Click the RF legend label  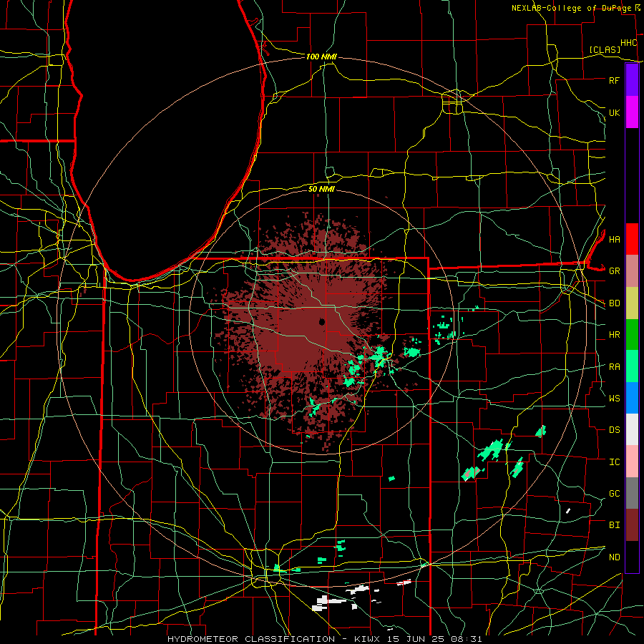(x=614, y=80)
